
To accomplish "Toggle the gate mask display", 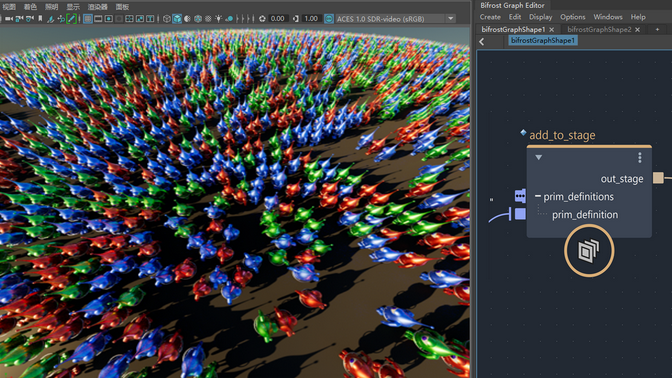I will pos(119,19).
